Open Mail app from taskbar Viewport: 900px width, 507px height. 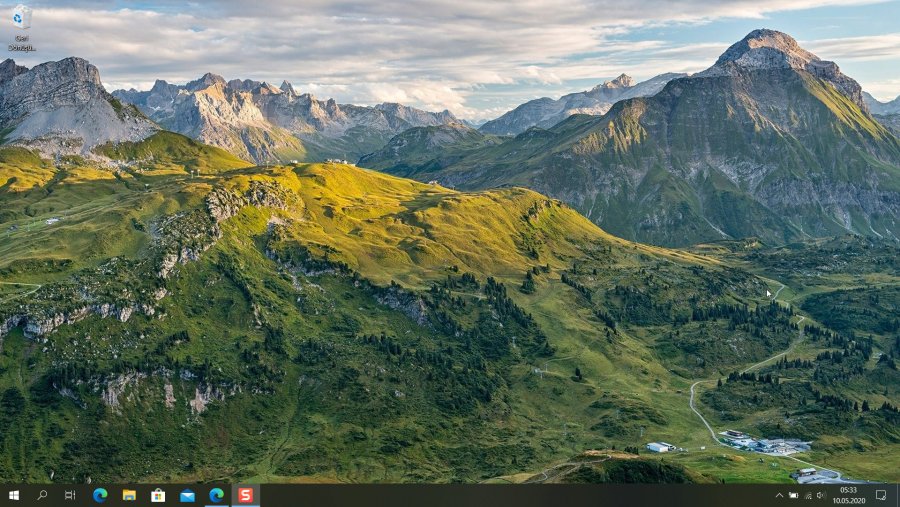pos(187,495)
